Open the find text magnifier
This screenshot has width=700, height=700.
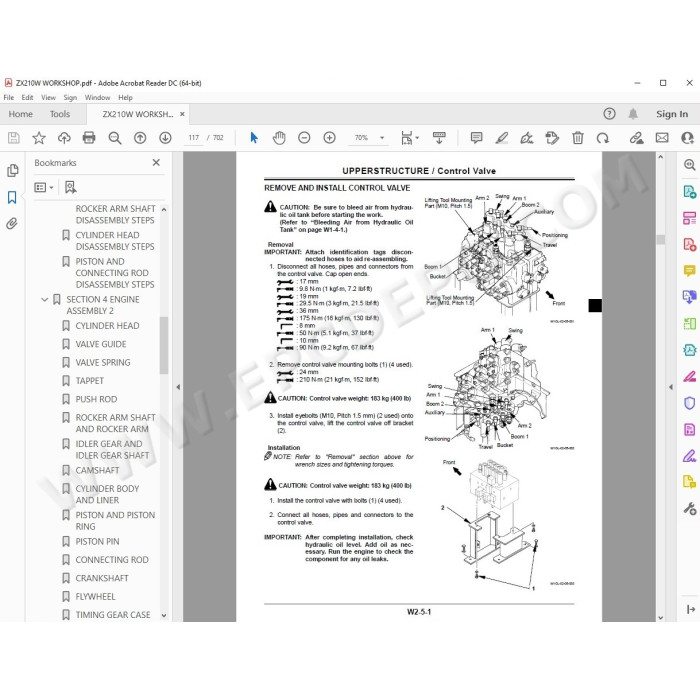115,138
